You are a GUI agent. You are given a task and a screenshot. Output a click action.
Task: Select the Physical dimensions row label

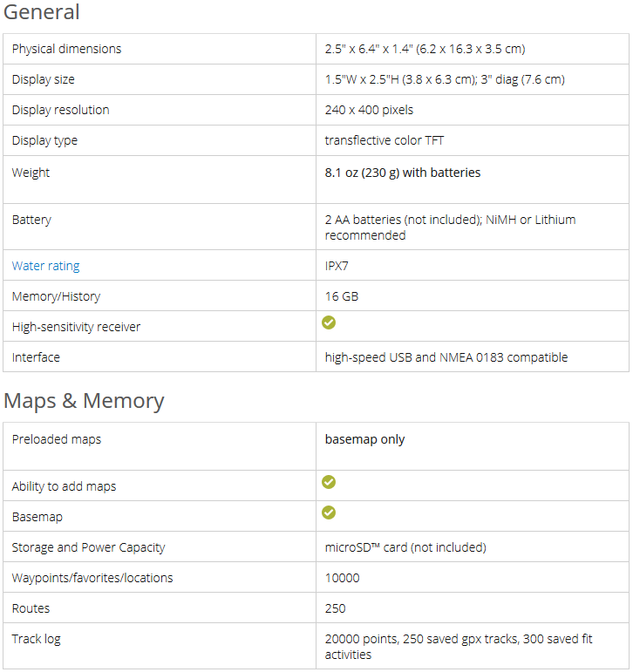(66, 49)
